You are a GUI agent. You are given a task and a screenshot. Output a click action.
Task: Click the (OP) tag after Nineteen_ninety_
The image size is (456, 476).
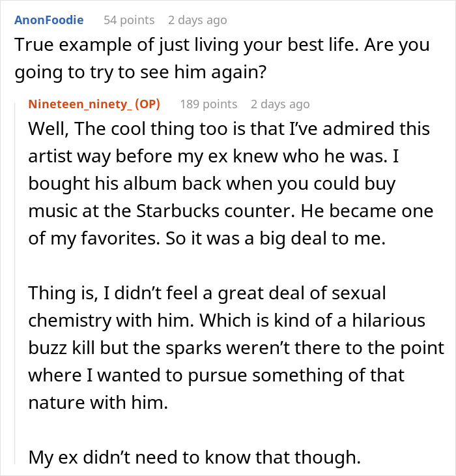click(147, 104)
